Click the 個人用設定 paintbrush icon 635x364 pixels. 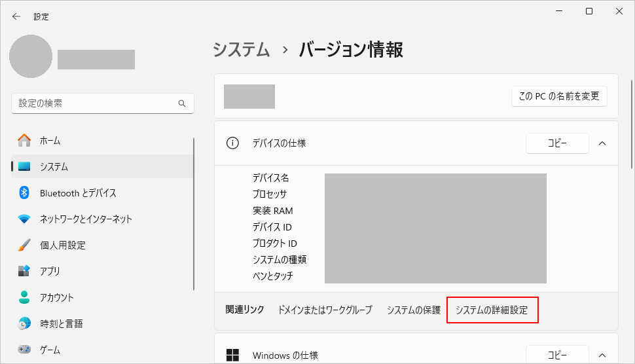[24, 245]
